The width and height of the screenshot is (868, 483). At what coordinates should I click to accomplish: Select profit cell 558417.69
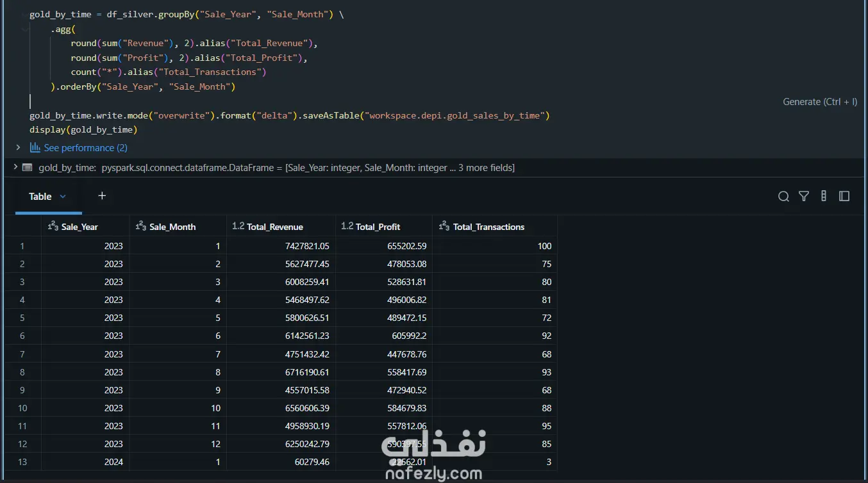click(384, 372)
